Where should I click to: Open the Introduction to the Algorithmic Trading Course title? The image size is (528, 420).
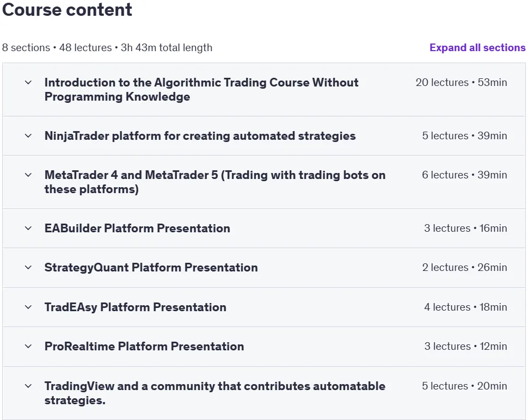201,90
